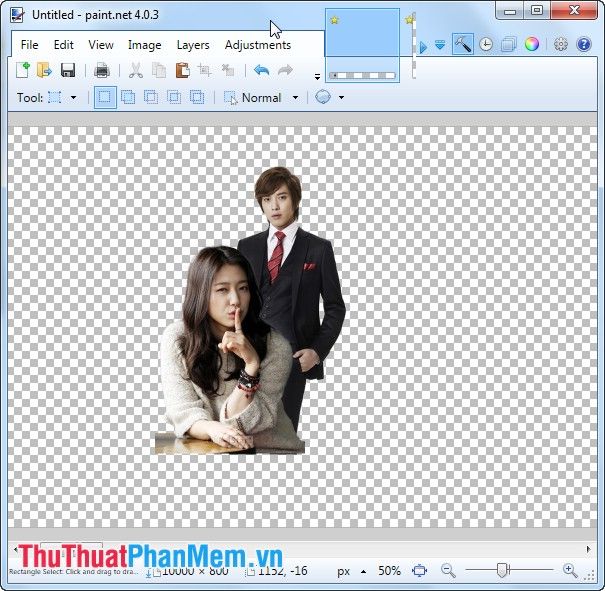
Task: Open the Normal selection shape dropdown
Action: pos(295,98)
